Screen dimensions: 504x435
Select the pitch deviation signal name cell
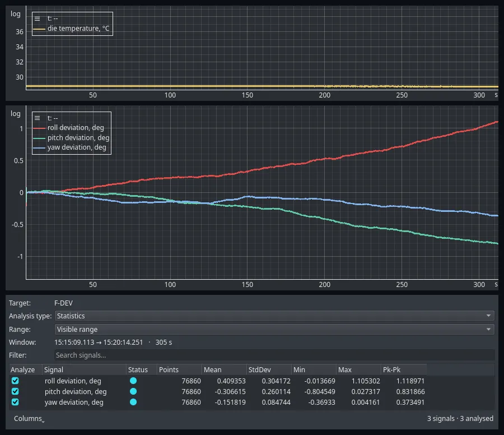point(76,392)
